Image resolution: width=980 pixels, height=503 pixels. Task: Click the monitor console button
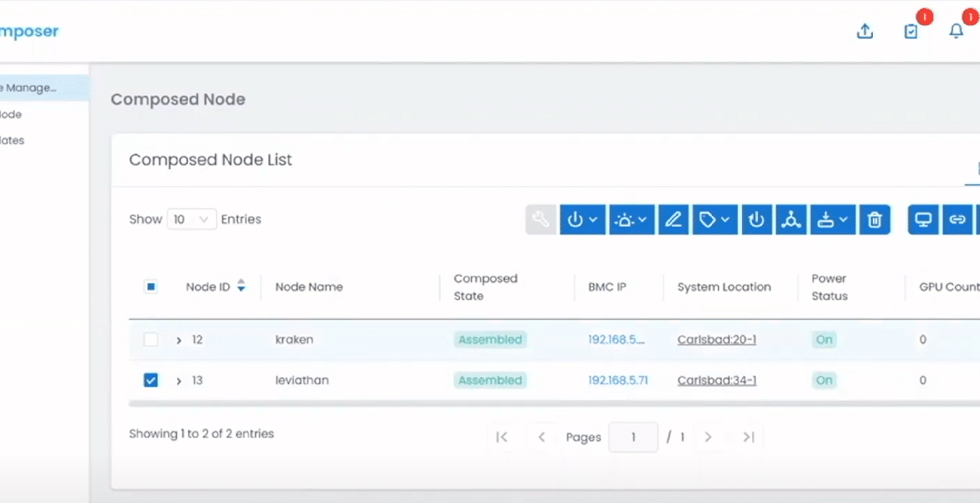924,220
